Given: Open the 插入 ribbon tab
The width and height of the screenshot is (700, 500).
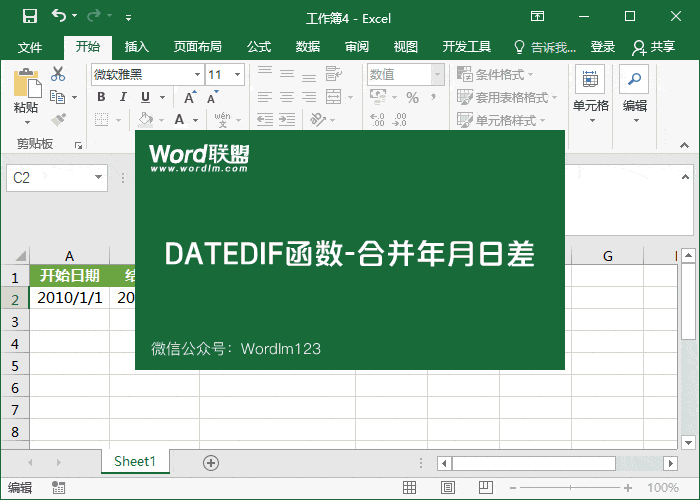Looking at the screenshot, I should tap(137, 47).
